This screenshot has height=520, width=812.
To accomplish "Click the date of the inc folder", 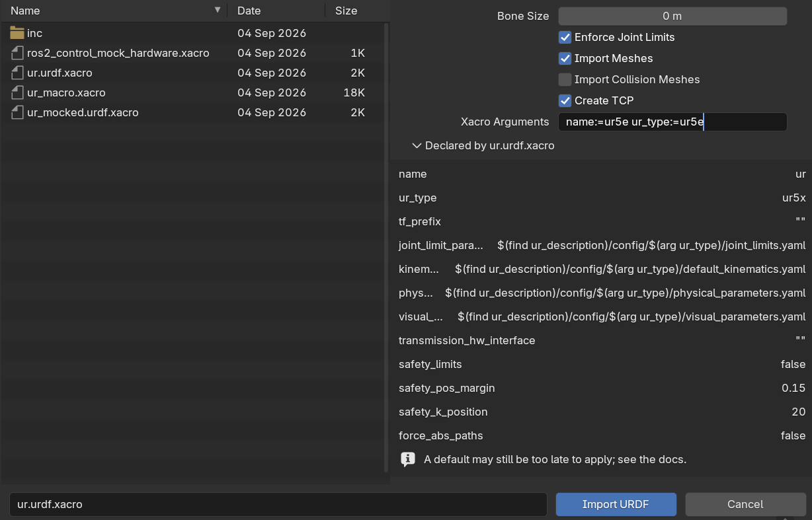I will 272,33.
